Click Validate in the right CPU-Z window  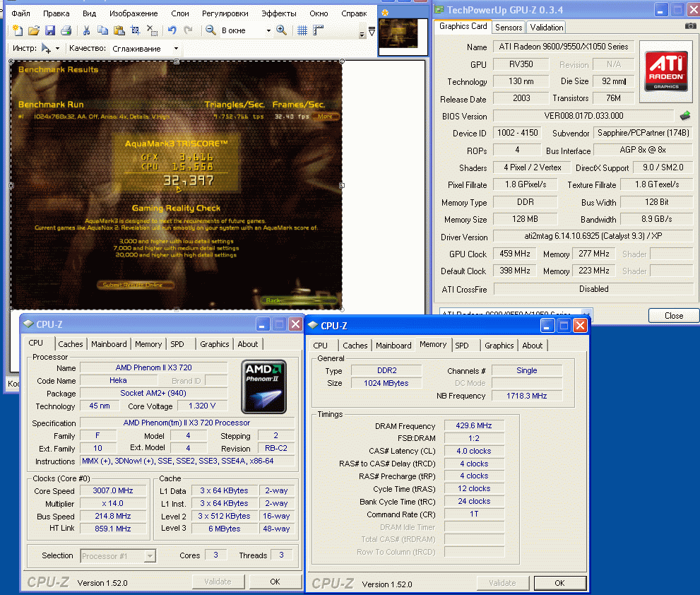point(502,583)
